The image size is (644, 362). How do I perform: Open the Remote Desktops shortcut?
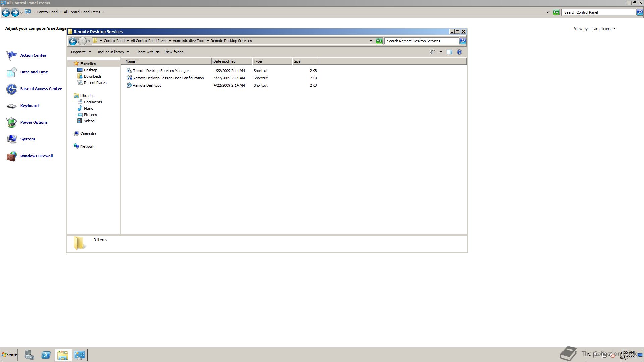pos(147,85)
